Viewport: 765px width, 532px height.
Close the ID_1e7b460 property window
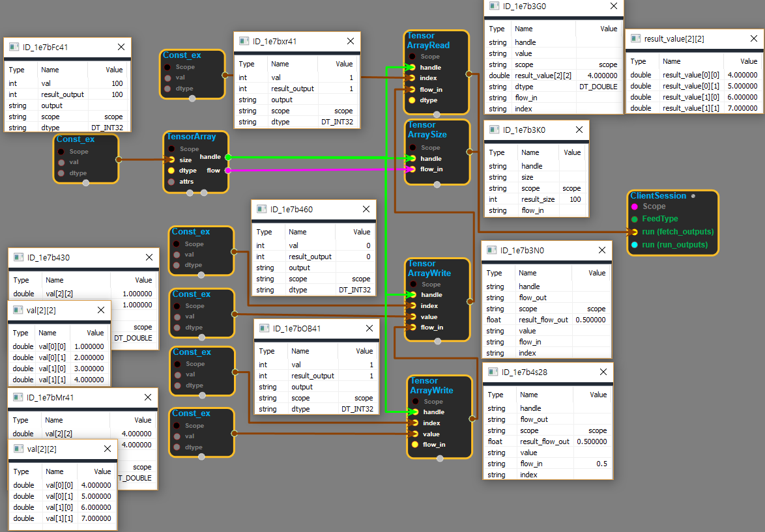366,209
